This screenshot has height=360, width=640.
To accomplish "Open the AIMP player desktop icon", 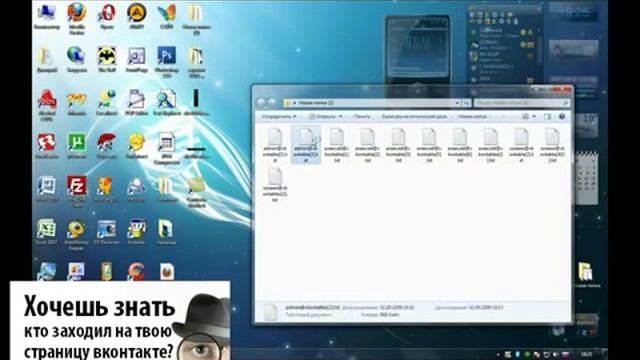I will [x=136, y=17].
